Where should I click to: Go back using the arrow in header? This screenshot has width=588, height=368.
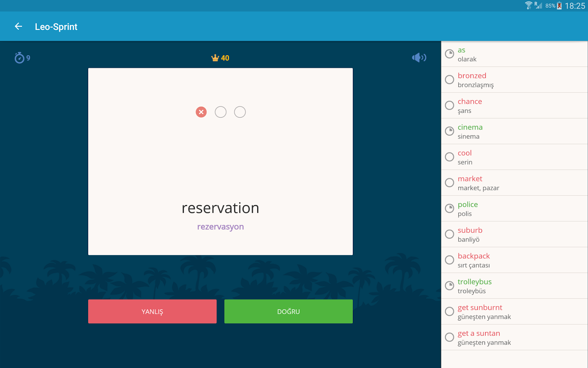18,27
